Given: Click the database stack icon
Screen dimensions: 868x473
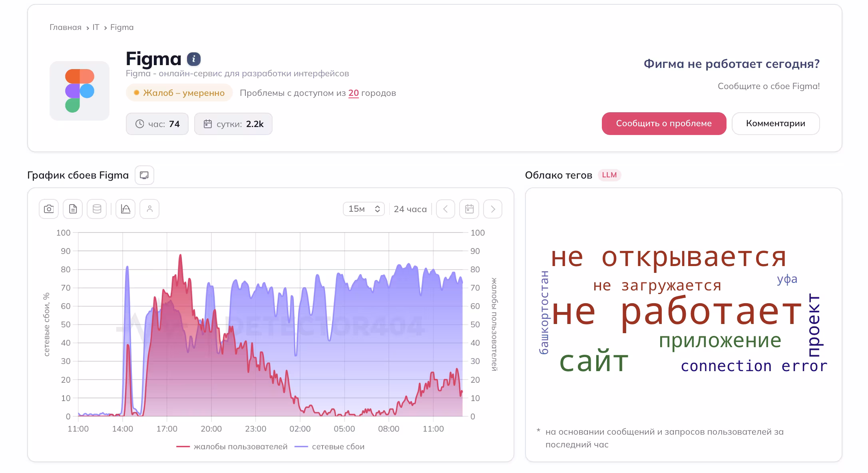Looking at the screenshot, I should tap(97, 209).
